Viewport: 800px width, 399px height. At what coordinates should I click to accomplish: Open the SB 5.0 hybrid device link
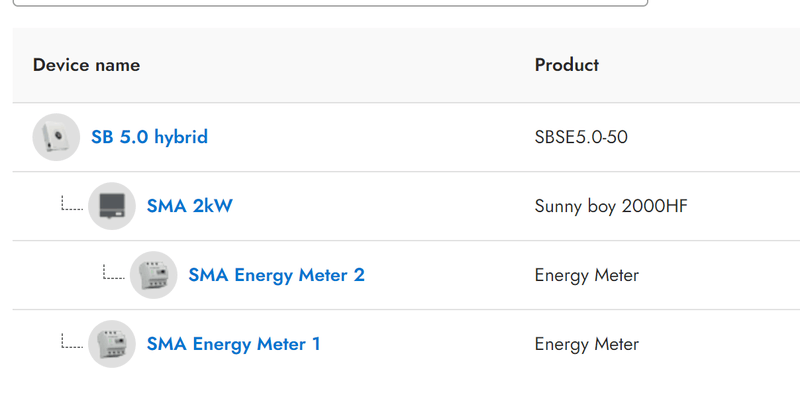(149, 137)
